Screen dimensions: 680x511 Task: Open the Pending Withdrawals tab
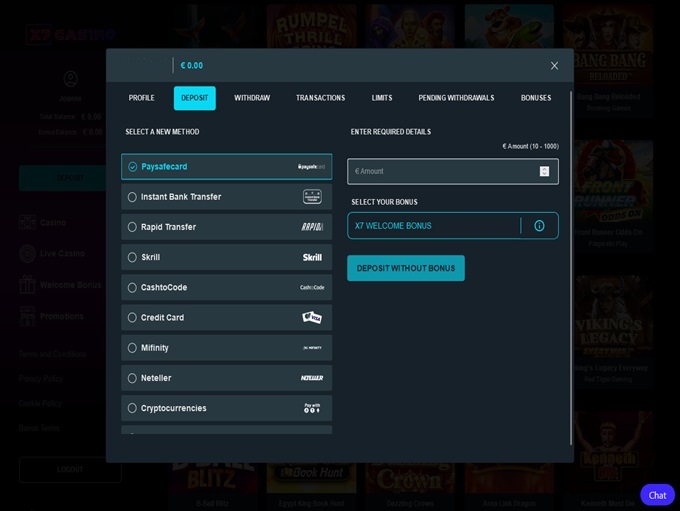[x=456, y=98]
